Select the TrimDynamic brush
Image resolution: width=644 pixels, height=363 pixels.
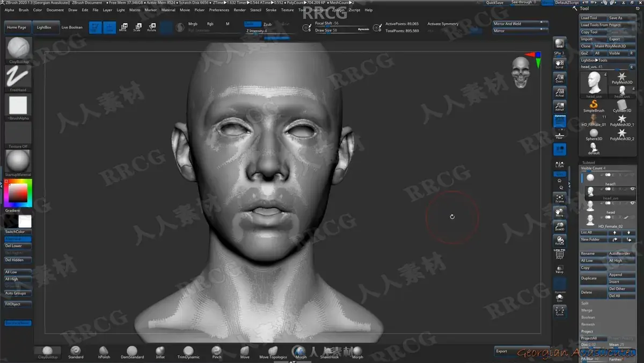[188, 352]
